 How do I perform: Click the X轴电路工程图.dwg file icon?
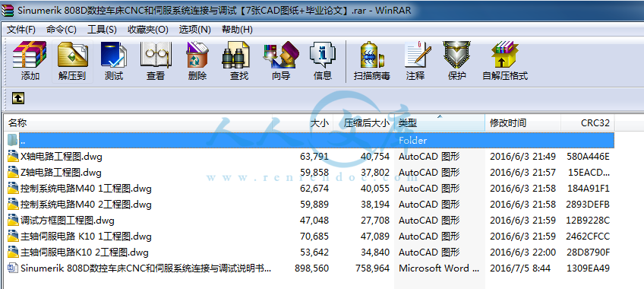coord(13,156)
